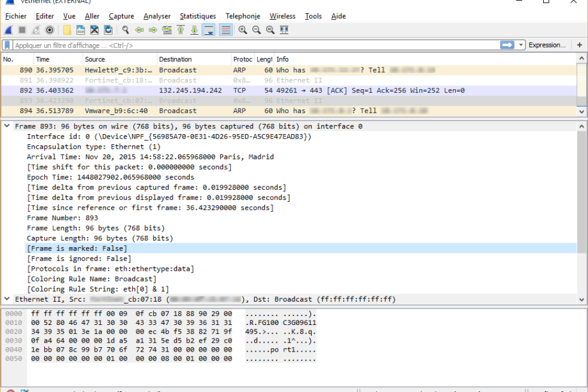The height and width of the screenshot is (392, 588).
Task: Sort packets by the Time column header
Action: (58, 59)
